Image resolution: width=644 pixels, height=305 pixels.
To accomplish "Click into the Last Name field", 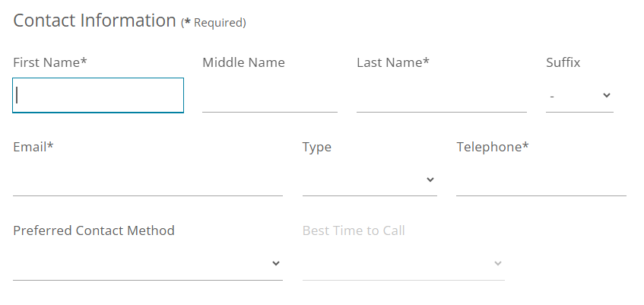I will pos(441,97).
